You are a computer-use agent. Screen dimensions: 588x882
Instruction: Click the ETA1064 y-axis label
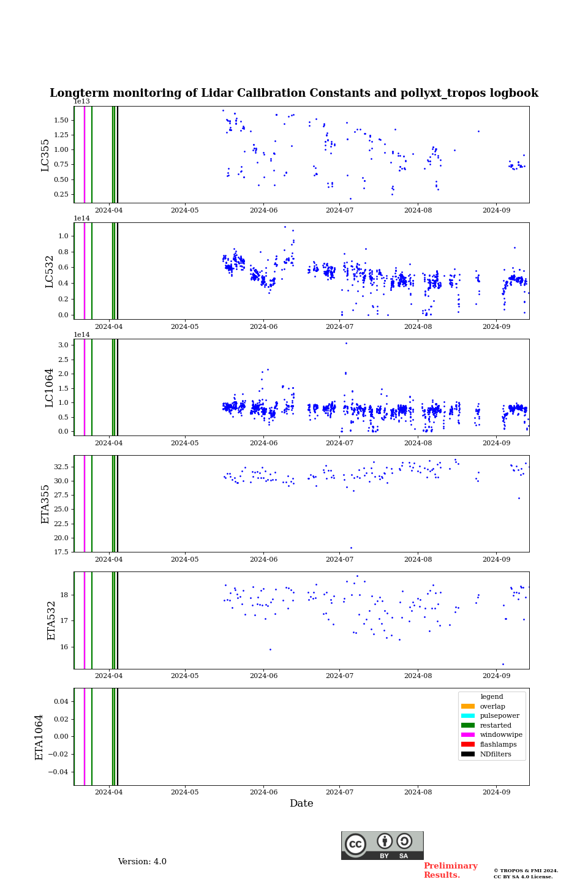(39, 737)
